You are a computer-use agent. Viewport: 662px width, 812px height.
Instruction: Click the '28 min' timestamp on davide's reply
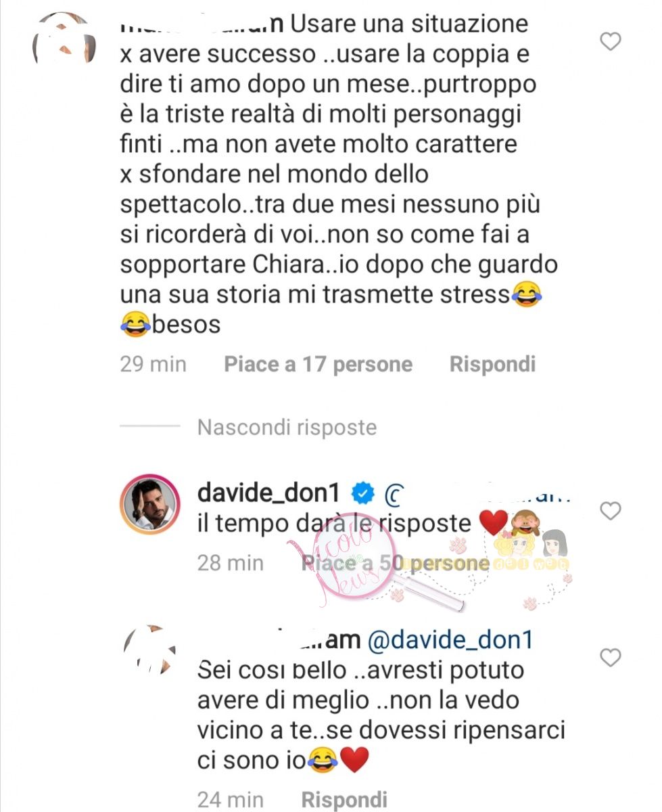230,563
